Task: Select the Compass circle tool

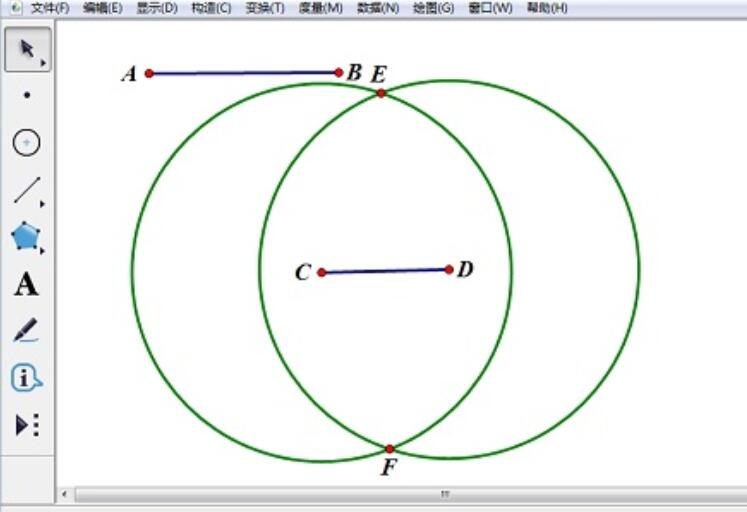Action: (26, 142)
